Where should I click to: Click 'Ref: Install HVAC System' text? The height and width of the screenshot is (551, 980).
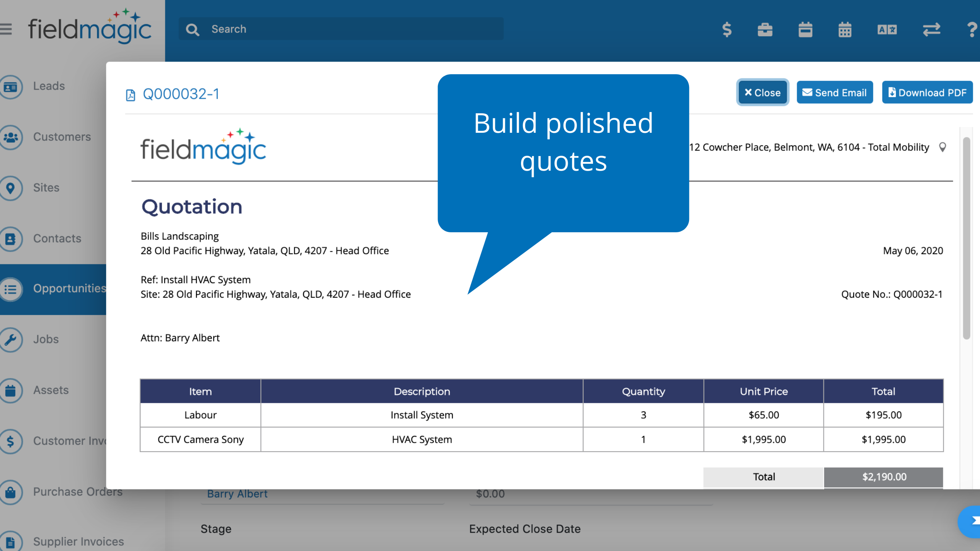pos(196,280)
